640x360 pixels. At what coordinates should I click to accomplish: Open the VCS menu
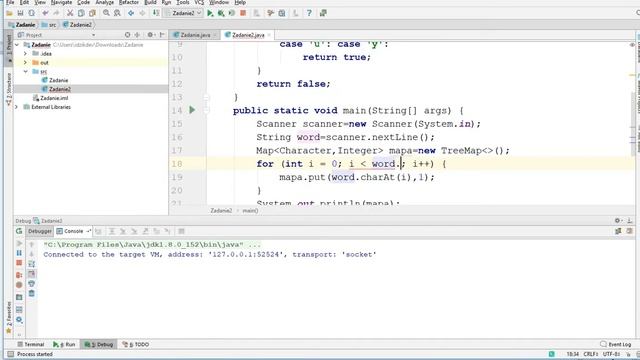click(199, 2)
